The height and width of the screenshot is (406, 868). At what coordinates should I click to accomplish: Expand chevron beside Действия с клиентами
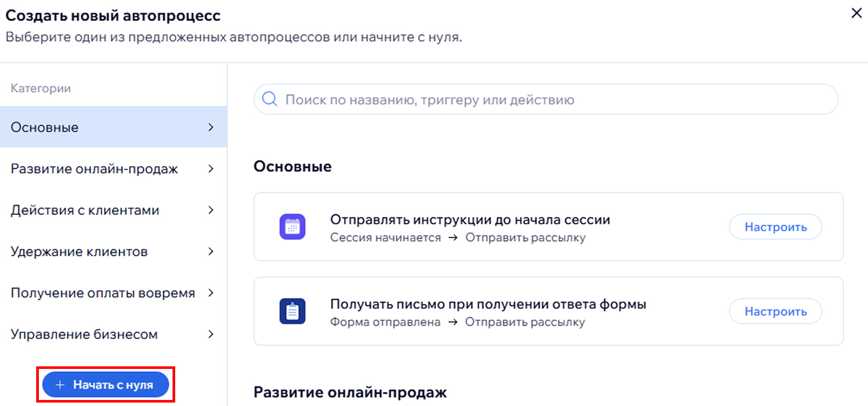click(x=211, y=210)
